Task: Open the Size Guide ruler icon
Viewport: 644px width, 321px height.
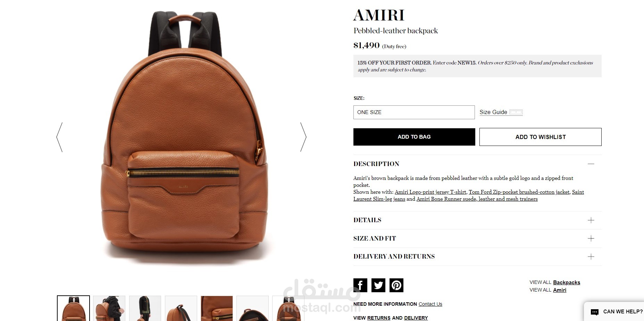Action: pyautogui.click(x=516, y=112)
